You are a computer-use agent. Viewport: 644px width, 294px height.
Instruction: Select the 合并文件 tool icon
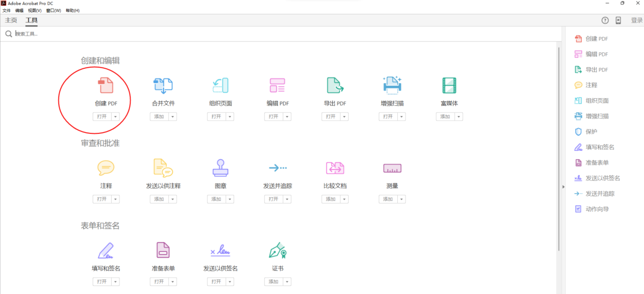point(163,86)
